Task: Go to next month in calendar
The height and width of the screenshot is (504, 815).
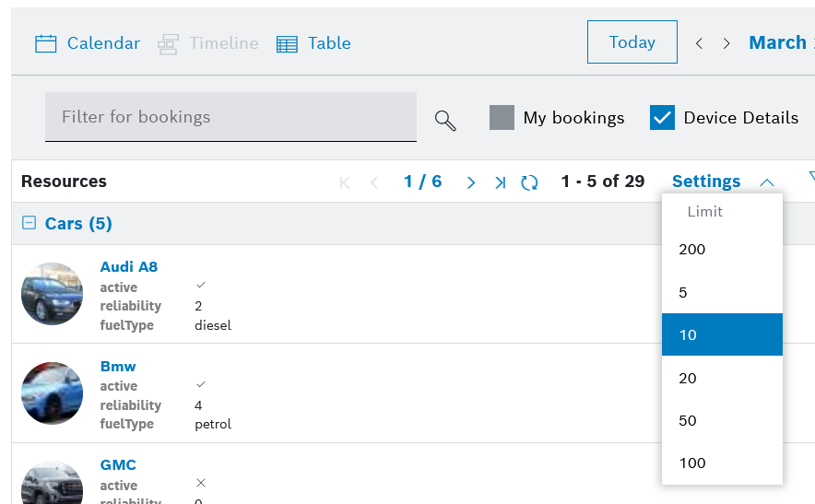Action: 726,43
